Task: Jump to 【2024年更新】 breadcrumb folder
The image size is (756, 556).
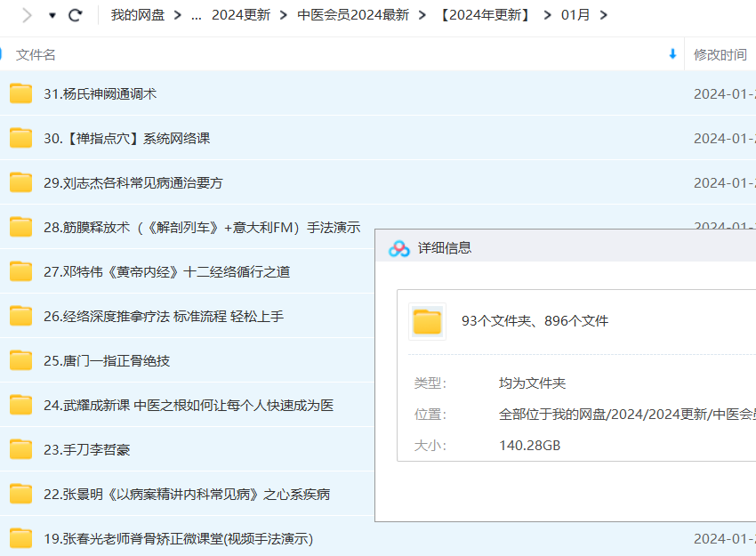Action: (x=485, y=15)
